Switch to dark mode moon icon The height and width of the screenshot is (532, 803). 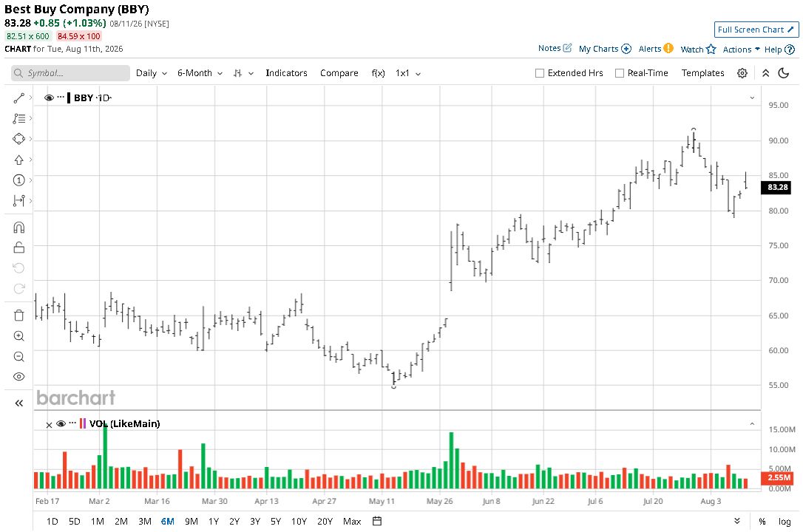(x=784, y=73)
